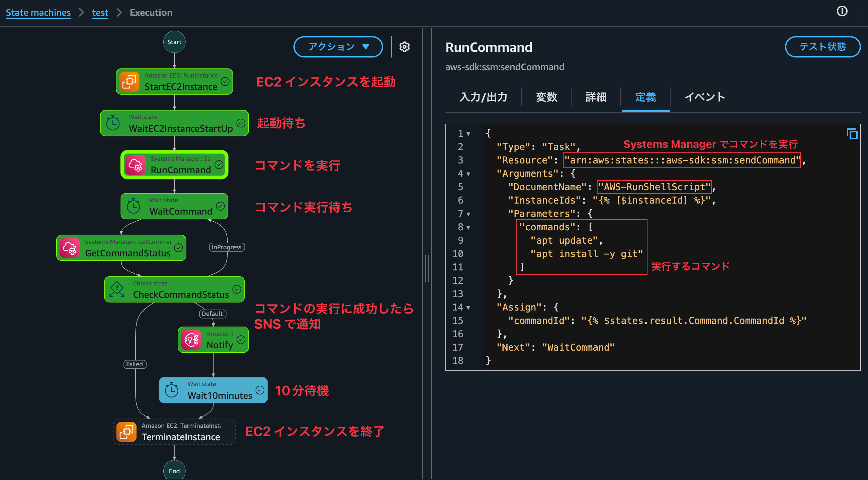Viewport: 868px width, 480px height.
Task: Click the StartEC2Instance EC2 icon
Action: tap(129, 82)
